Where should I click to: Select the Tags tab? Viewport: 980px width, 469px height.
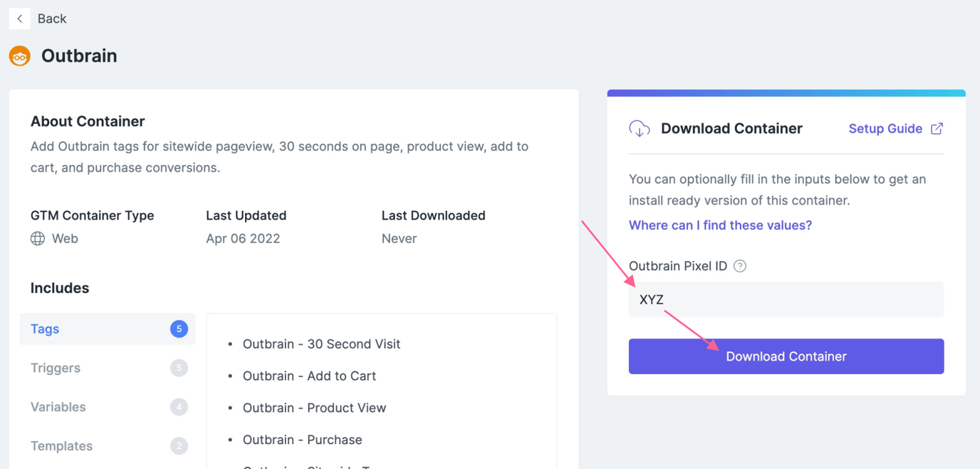[108, 329]
